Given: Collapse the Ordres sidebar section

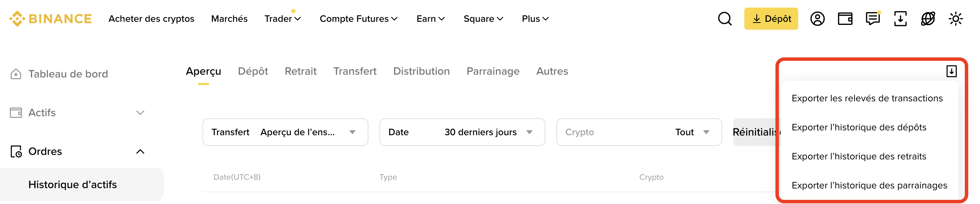Looking at the screenshot, I should click(140, 151).
